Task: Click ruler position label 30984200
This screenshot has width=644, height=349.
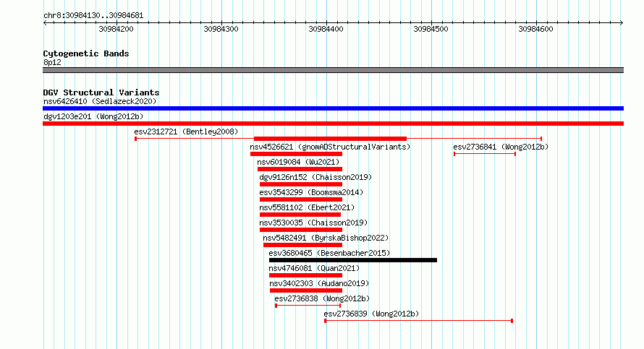Action: coord(116,29)
